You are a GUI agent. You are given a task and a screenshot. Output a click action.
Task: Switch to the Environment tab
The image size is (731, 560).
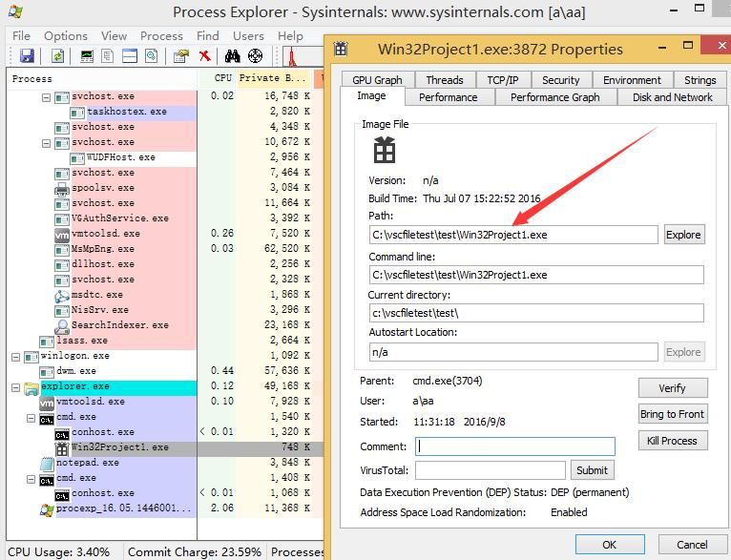632,80
